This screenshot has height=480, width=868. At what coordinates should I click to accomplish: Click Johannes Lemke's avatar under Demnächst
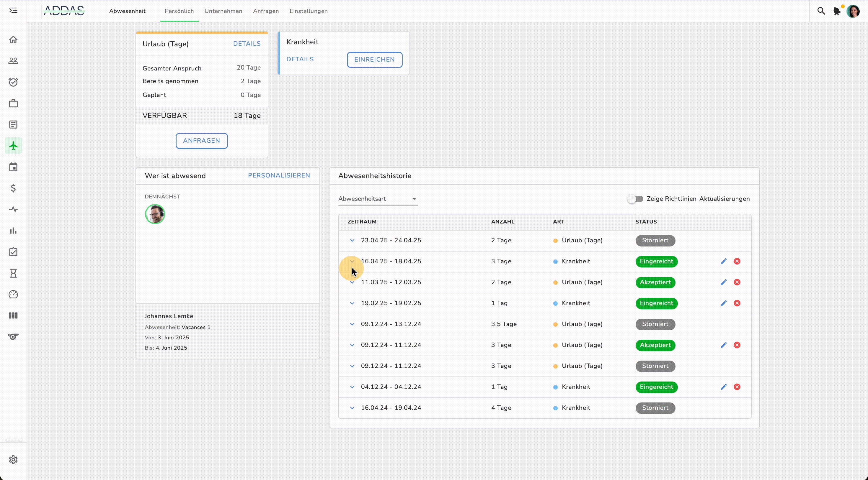(155, 214)
